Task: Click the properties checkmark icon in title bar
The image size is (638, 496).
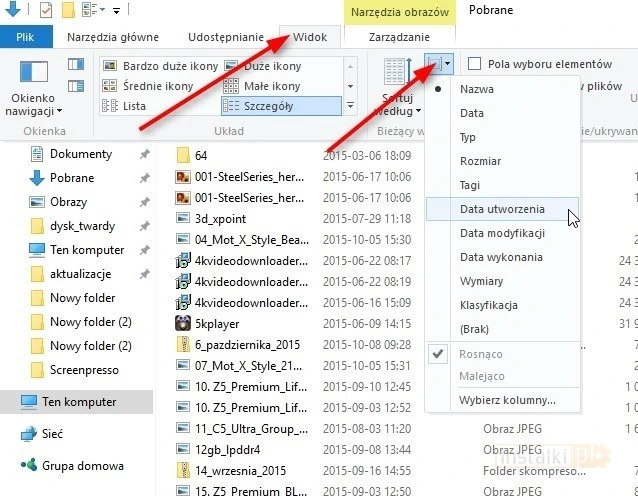Action: point(46,11)
